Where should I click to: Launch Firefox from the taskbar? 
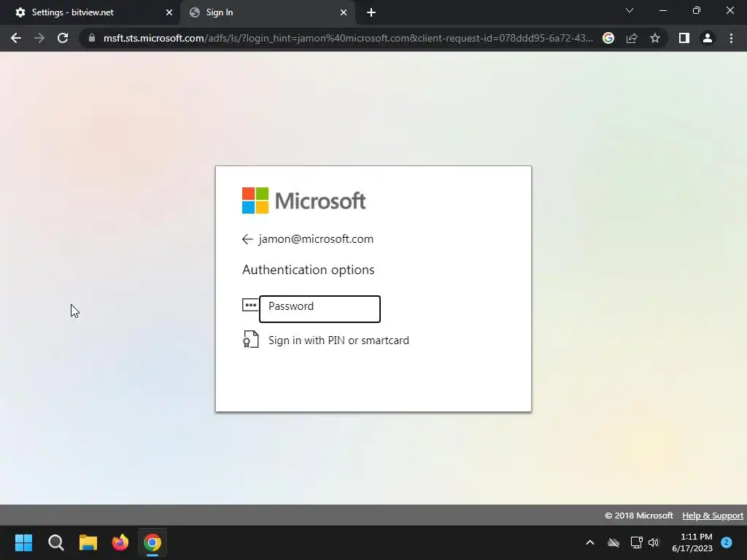point(120,542)
